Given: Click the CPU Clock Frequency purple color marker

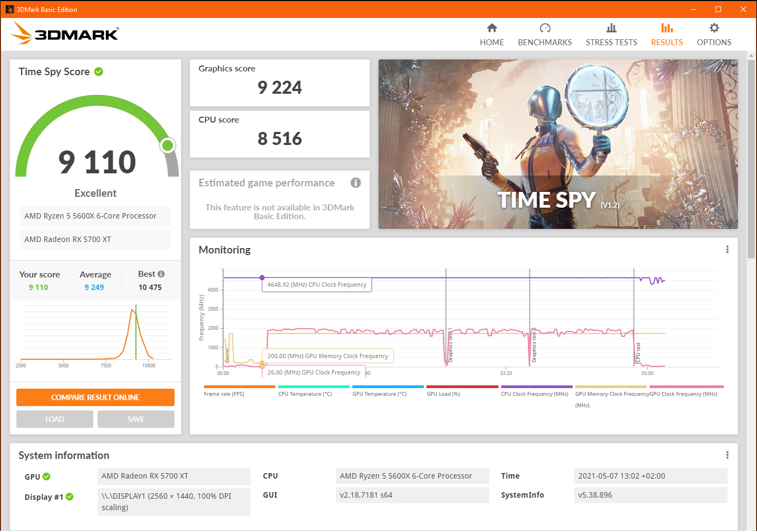Looking at the screenshot, I should [x=536, y=386].
